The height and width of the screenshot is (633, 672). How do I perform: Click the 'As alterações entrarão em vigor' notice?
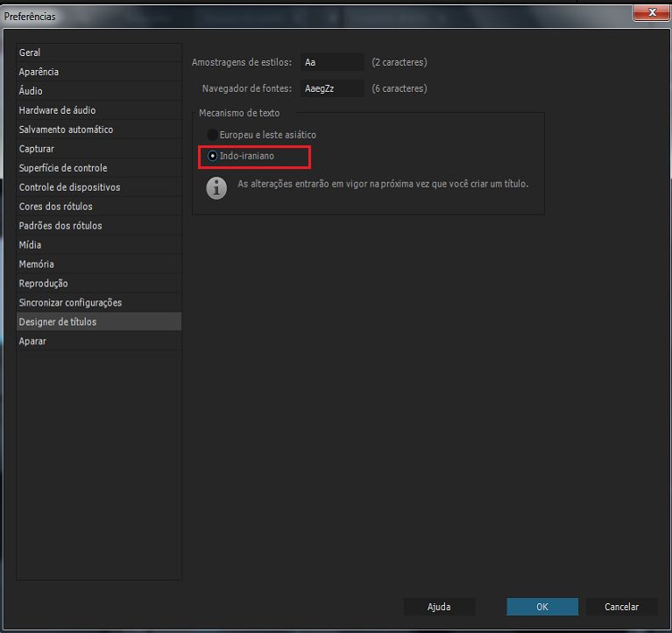(x=383, y=184)
